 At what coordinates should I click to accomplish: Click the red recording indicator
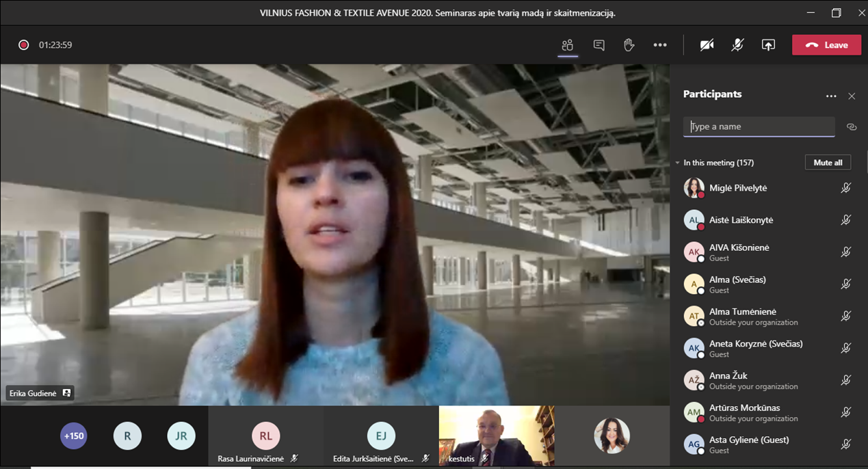pos(24,45)
